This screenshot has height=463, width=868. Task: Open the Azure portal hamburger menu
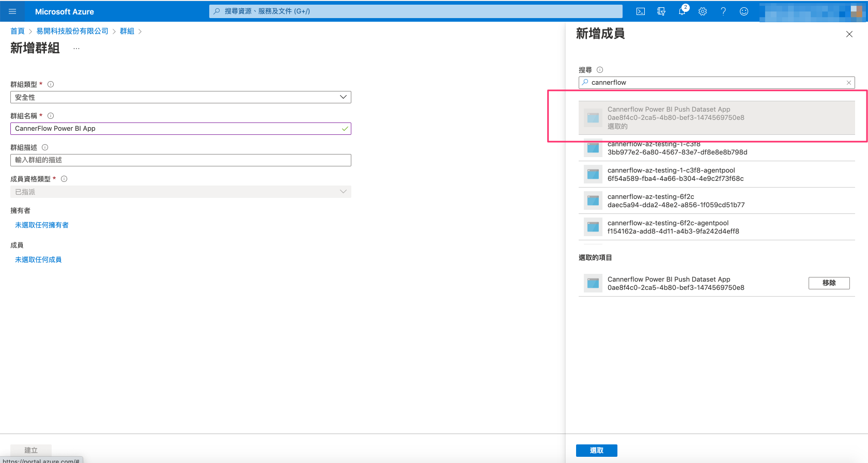12,11
